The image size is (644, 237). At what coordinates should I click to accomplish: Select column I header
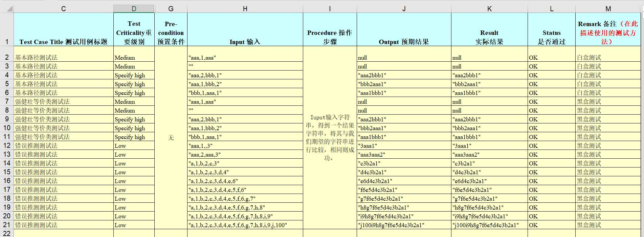330,9
